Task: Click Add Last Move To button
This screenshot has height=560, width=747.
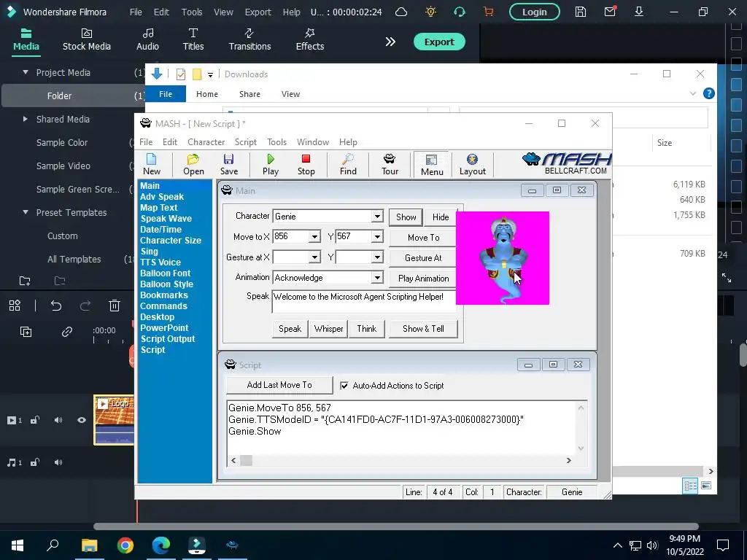Action: point(279,385)
